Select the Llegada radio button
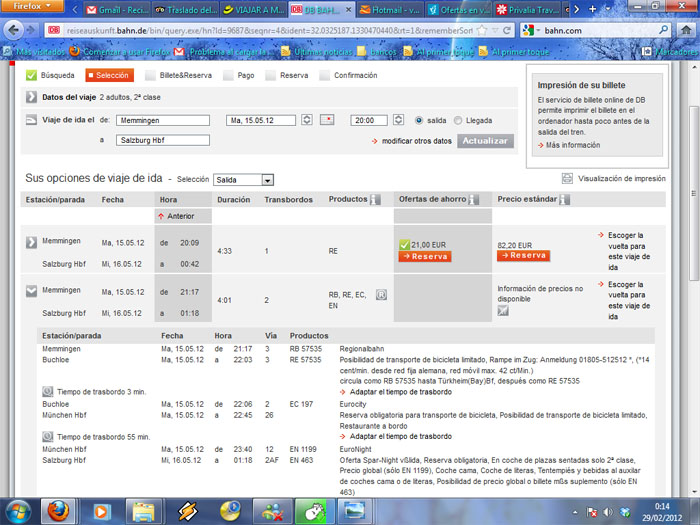700x525 pixels. pyautogui.click(x=458, y=121)
